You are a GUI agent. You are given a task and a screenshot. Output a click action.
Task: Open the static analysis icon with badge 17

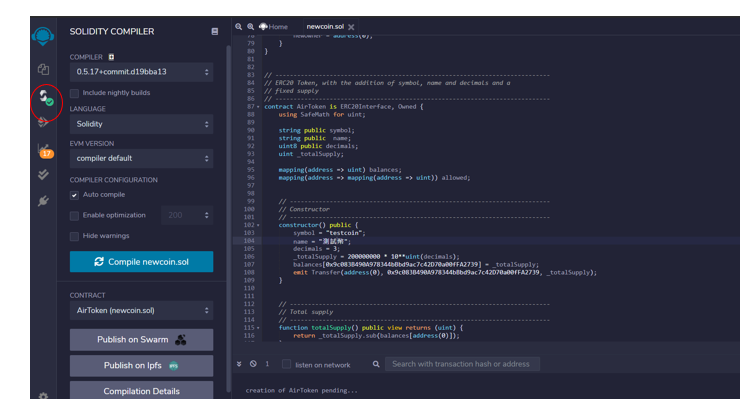[45, 151]
